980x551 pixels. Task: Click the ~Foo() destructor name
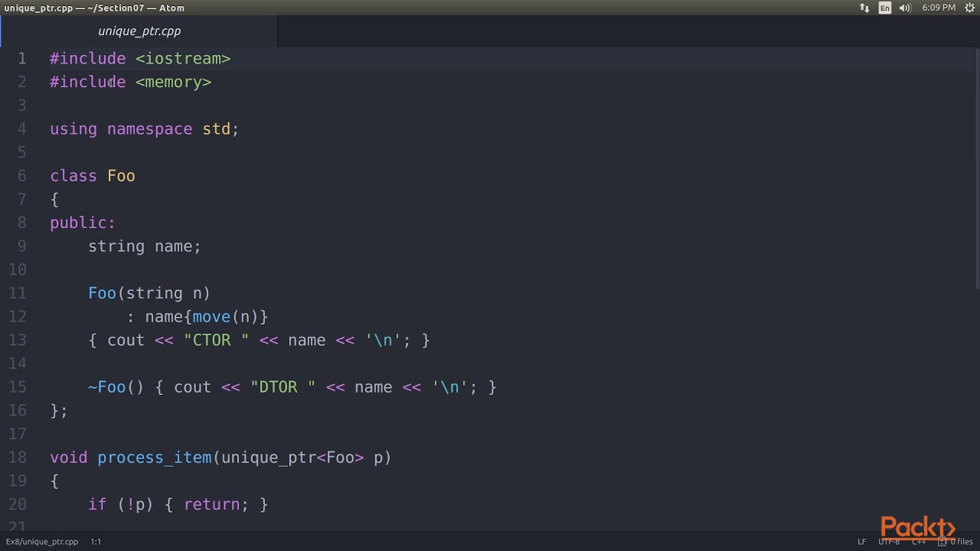click(116, 387)
